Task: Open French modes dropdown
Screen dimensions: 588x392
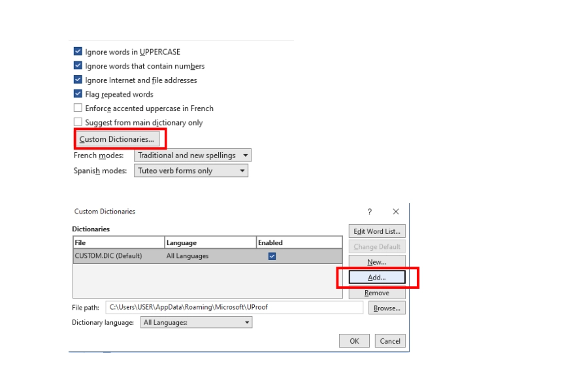Action: tap(193, 155)
